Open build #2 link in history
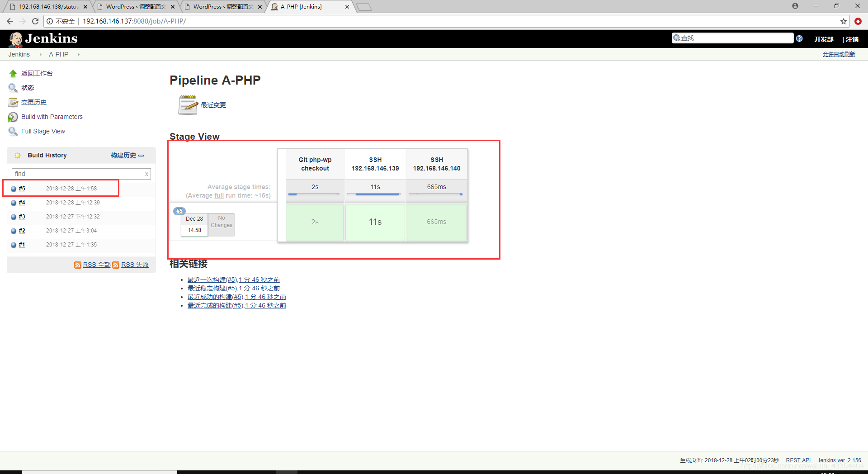Image resolution: width=868 pixels, height=474 pixels. click(x=22, y=231)
